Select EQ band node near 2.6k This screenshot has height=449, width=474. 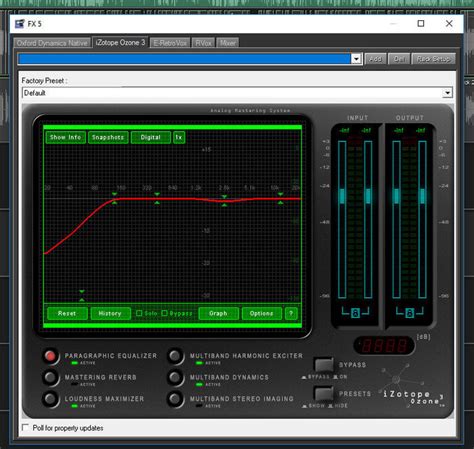(224, 201)
